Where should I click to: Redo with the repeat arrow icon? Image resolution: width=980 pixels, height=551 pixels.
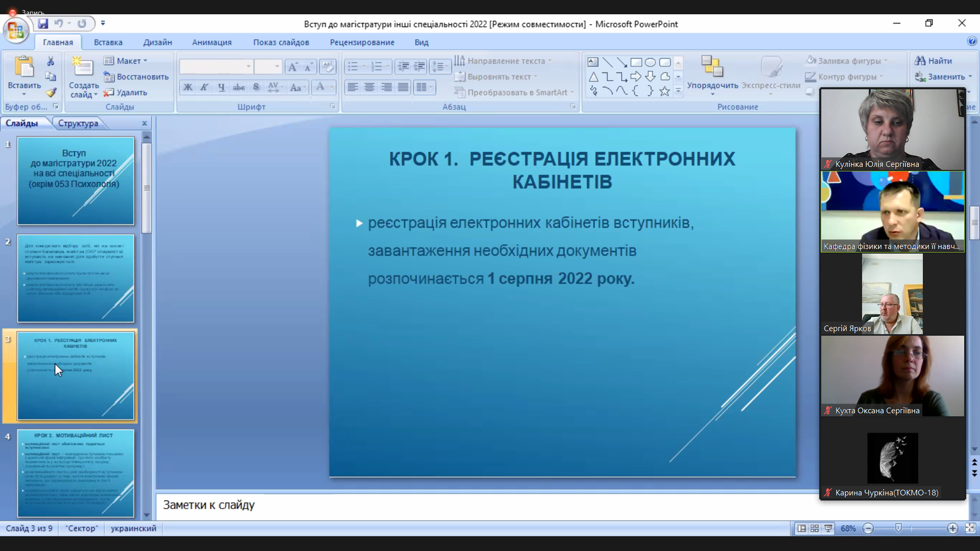pos(82,23)
